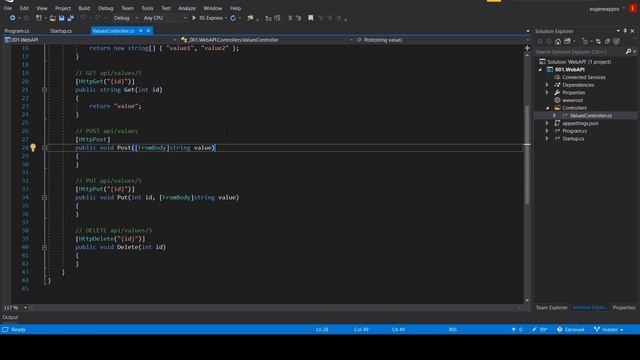Screen dimensions: 640x360
Task: Select the wwwroot folder
Action: point(573,100)
